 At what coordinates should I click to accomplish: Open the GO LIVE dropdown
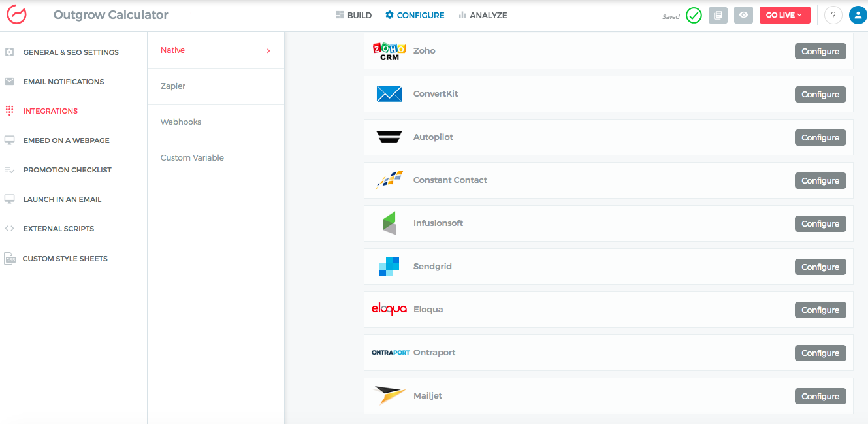(x=784, y=15)
